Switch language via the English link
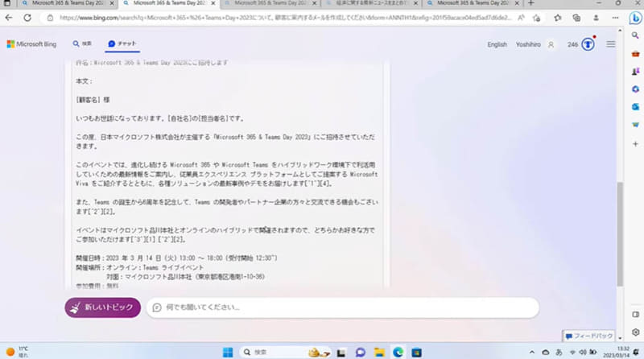 (x=497, y=44)
